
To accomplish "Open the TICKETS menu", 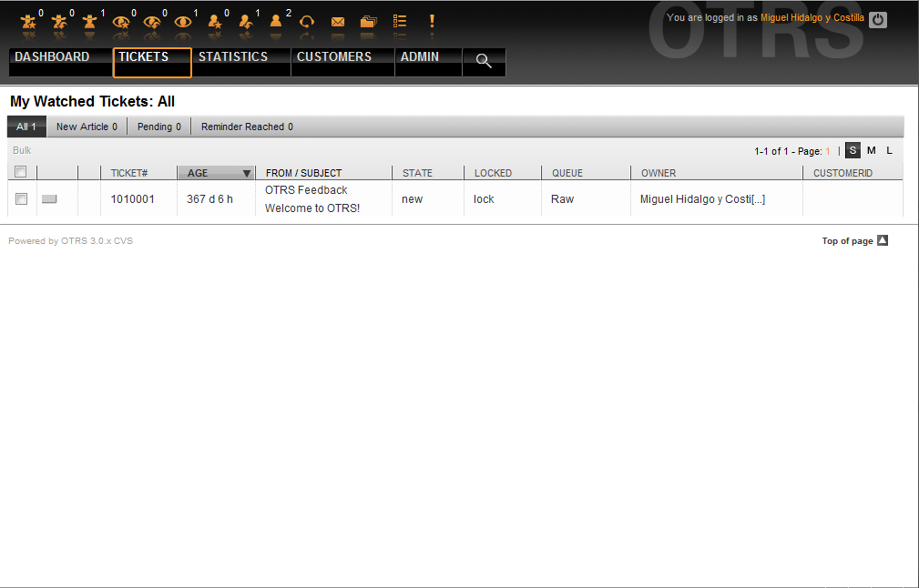I will click(151, 61).
